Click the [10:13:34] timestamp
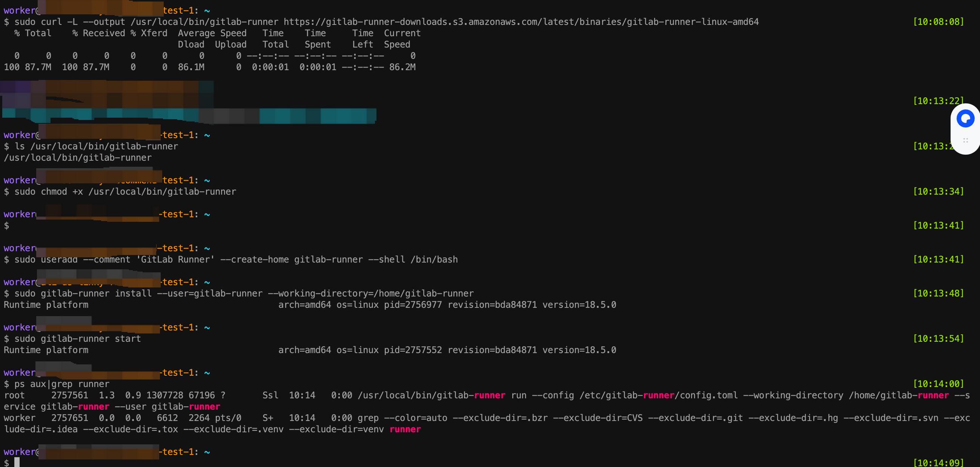 point(938,192)
